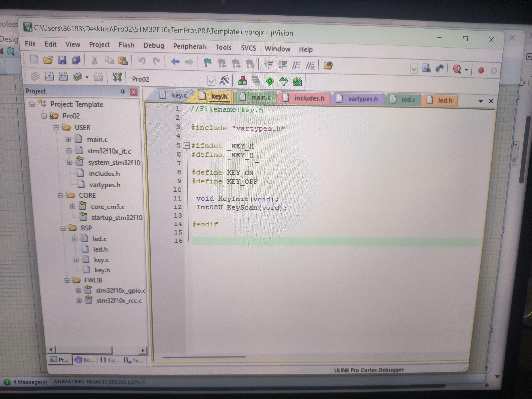The height and width of the screenshot is (399, 532).
Task: Click the Paste clipboard icon
Action: point(123,61)
